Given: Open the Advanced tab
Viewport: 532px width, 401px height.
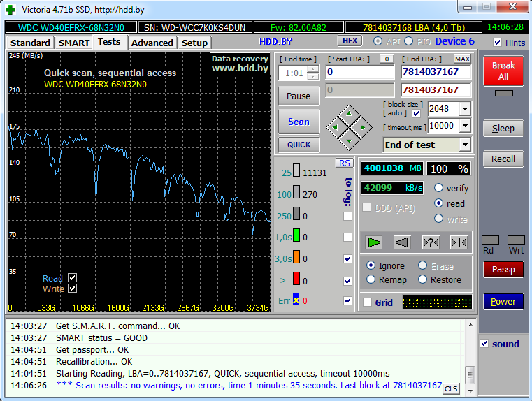Looking at the screenshot, I should tap(152, 43).
